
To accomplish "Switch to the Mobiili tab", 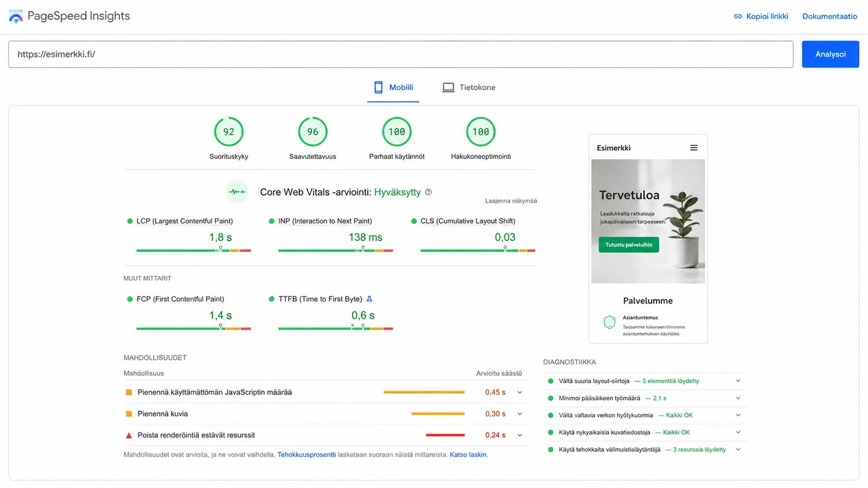I will tap(394, 87).
